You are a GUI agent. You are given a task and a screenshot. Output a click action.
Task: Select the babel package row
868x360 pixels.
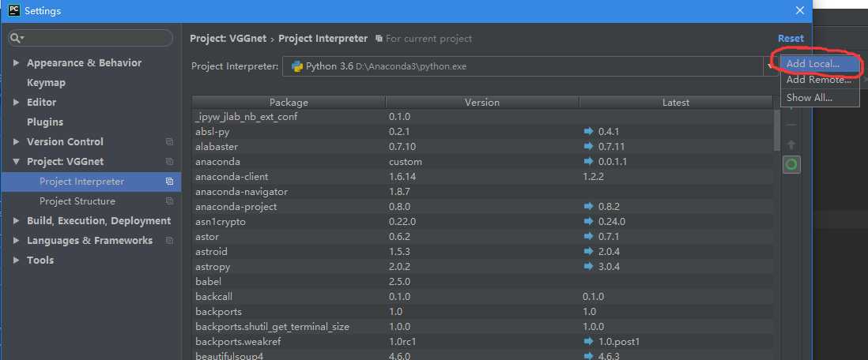482,282
